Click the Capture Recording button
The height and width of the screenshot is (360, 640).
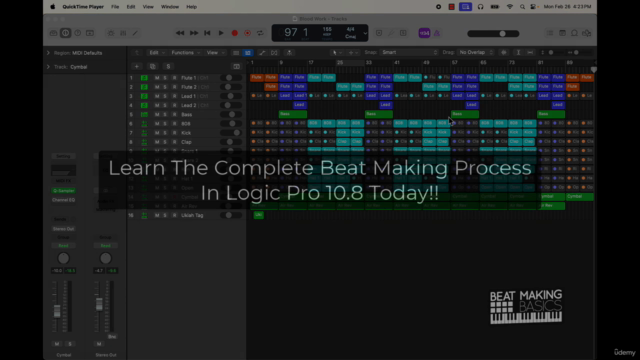pyautogui.click(x=247, y=33)
